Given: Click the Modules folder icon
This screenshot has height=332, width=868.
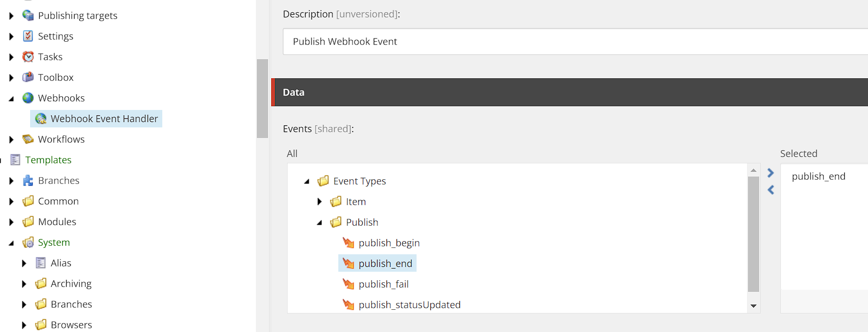Looking at the screenshot, I should (x=28, y=222).
